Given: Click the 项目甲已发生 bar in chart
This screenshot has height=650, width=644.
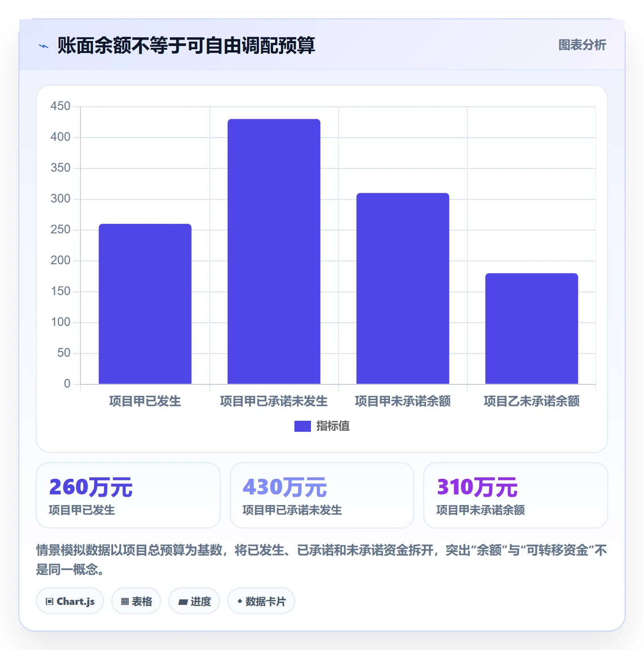Looking at the screenshot, I should pos(145,304).
